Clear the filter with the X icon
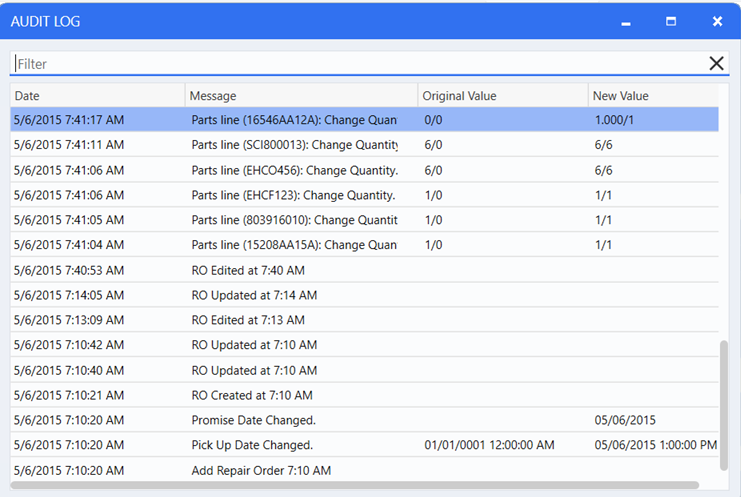 click(x=716, y=64)
